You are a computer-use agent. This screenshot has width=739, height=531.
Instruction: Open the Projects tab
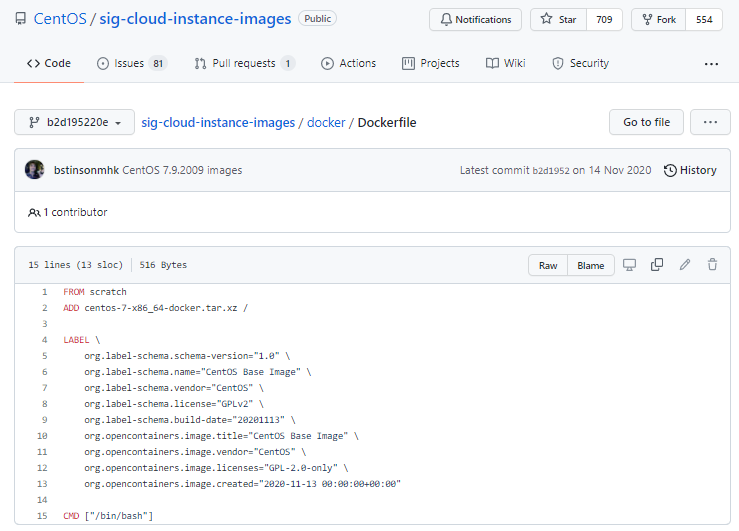pyautogui.click(x=430, y=63)
